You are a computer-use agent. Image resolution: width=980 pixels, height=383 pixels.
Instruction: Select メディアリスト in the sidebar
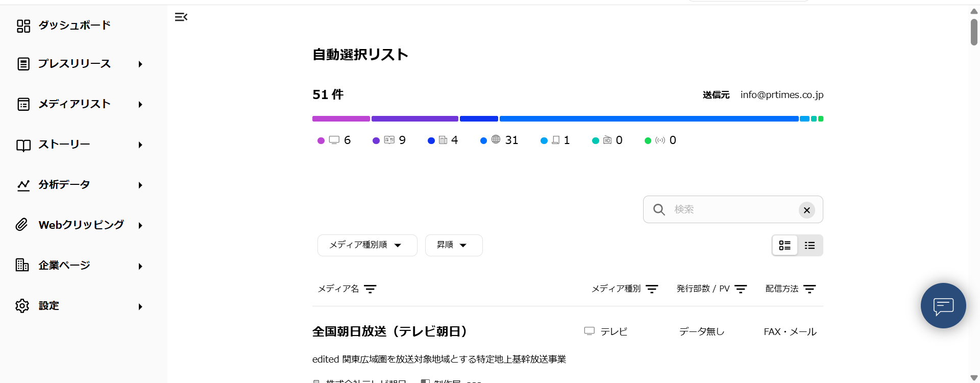(x=75, y=104)
